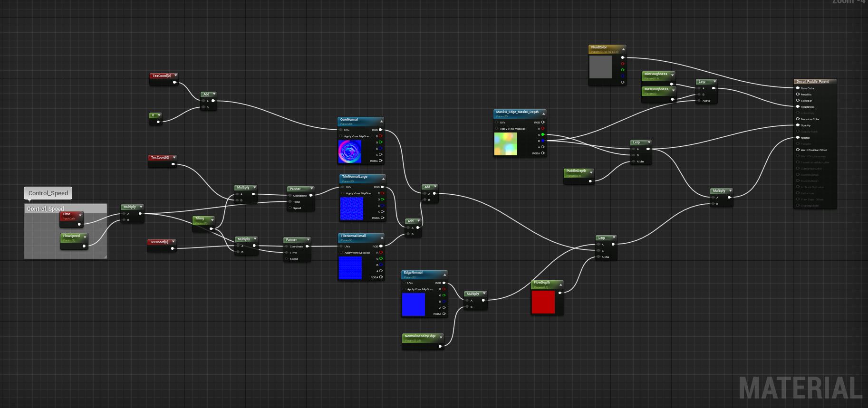The height and width of the screenshot is (408, 868).
Task: Click the output pin of PuddleDepth
Action: 590,181
